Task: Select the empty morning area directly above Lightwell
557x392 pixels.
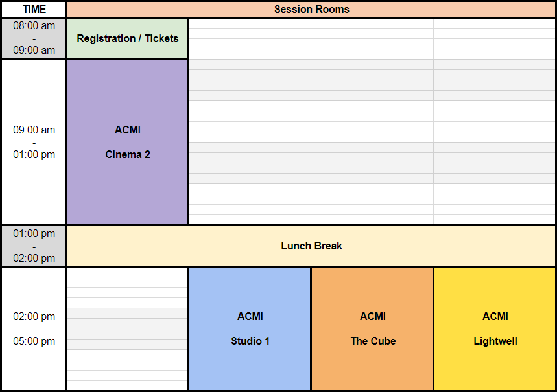Action: pos(495,142)
